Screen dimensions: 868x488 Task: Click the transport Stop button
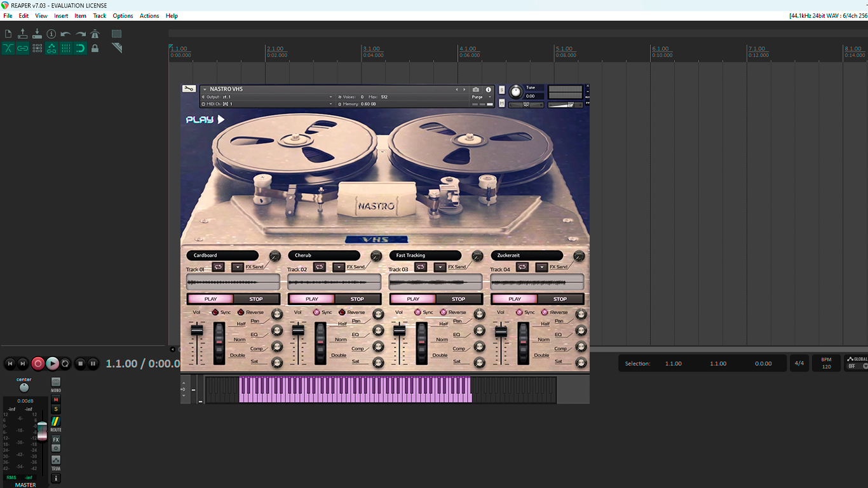(x=80, y=363)
